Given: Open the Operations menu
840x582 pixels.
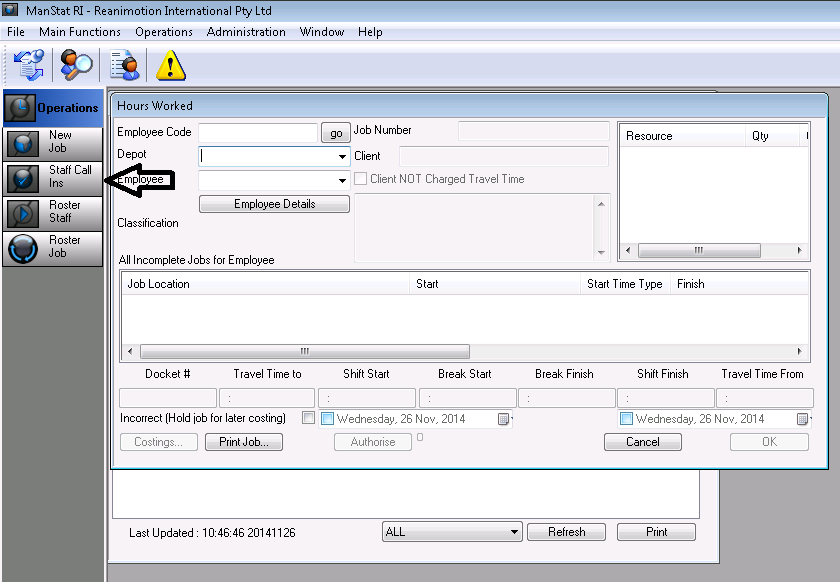Looking at the screenshot, I should [164, 32].
